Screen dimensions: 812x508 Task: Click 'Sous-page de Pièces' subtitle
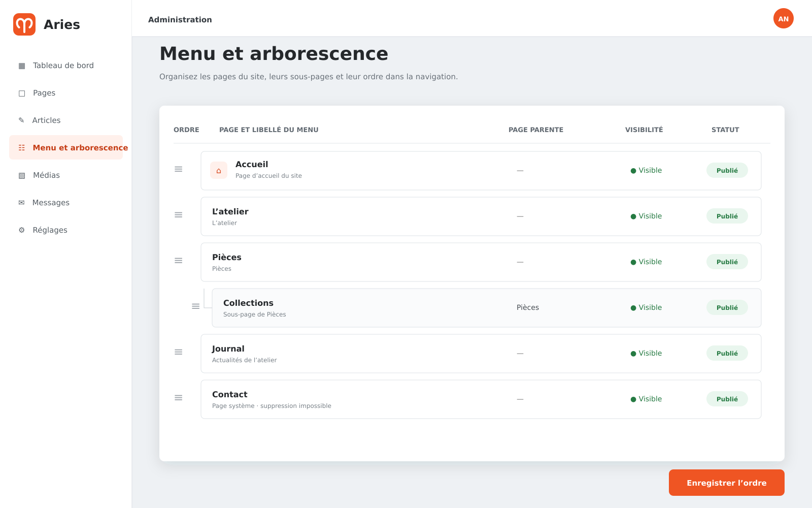(255, 314)
